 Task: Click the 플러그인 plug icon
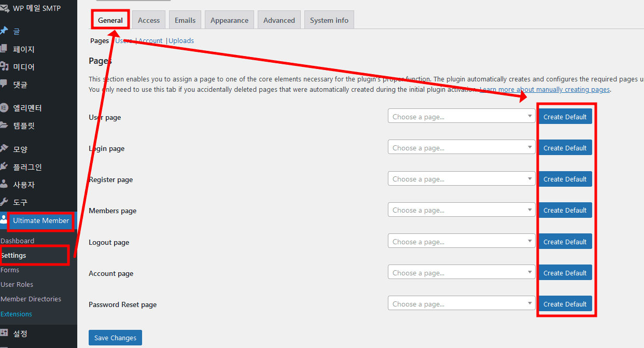4,167
